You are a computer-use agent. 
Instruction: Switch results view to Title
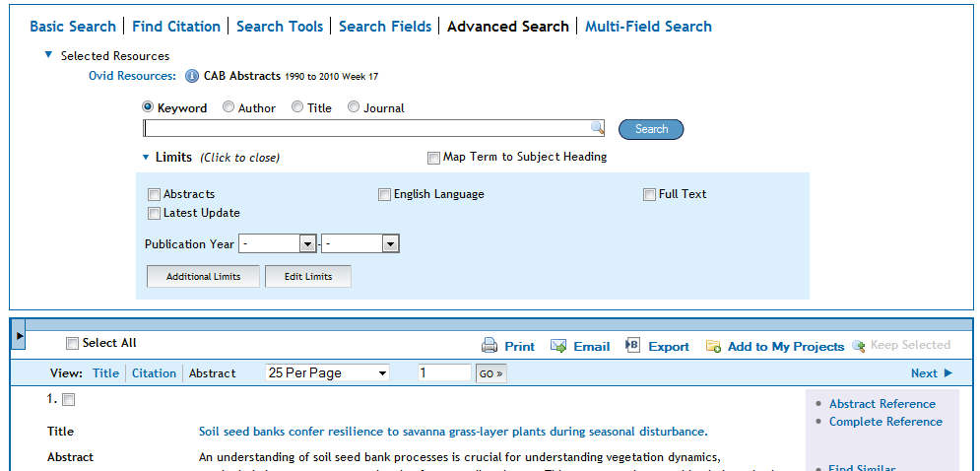pos(105,373)
